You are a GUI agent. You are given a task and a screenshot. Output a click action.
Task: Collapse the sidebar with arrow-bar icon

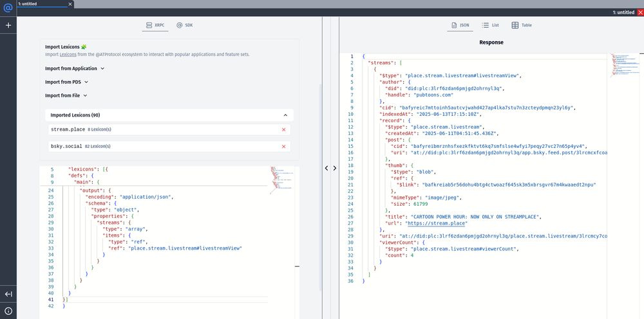(x=8, y=294)
